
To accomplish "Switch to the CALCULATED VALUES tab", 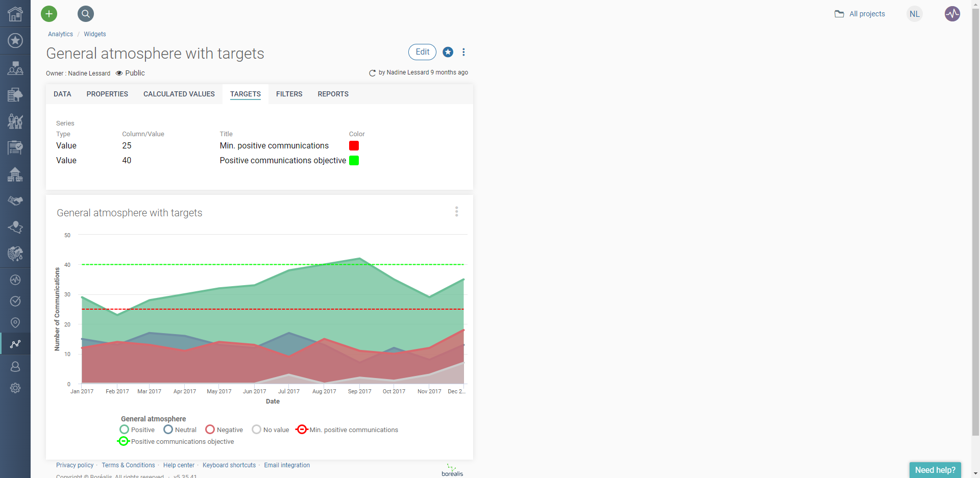I will point(179,94).
